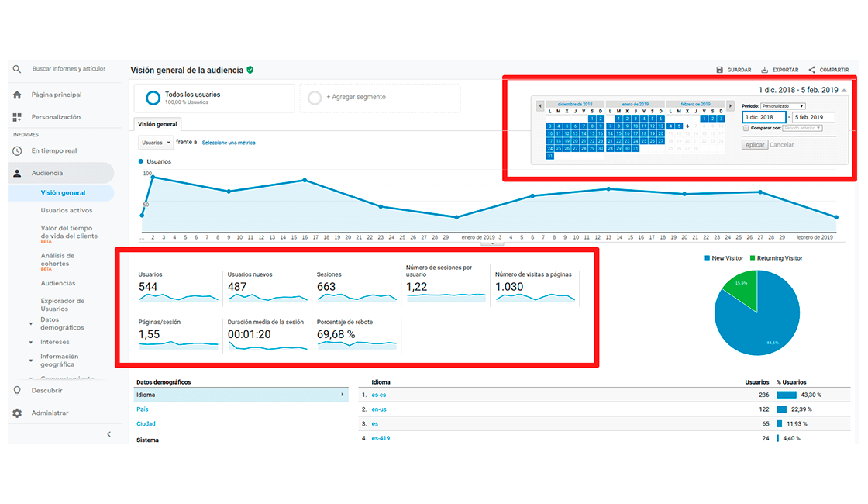Open Personalización from its sidebar icon
The height and width of the screenshot is (504, 868).
(17, 116)
